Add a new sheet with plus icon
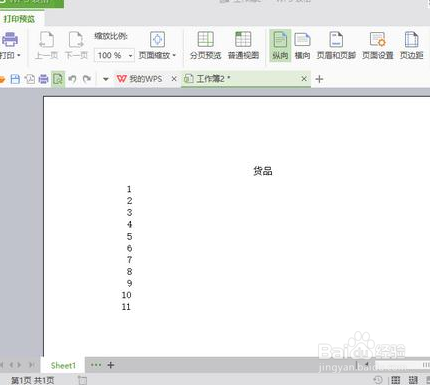This screenshot has height=385, width=435. pyautogui.click(x=111, y=365)
